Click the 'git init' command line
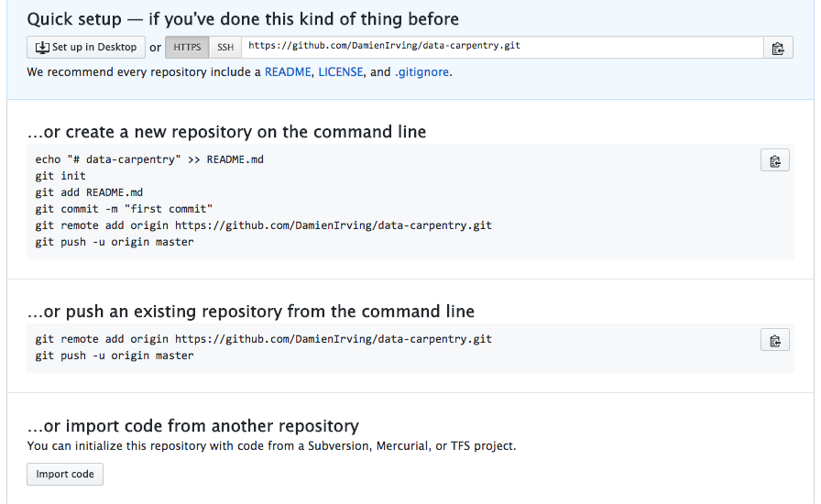This screenshot has width=821, height=504. point(60,176)
